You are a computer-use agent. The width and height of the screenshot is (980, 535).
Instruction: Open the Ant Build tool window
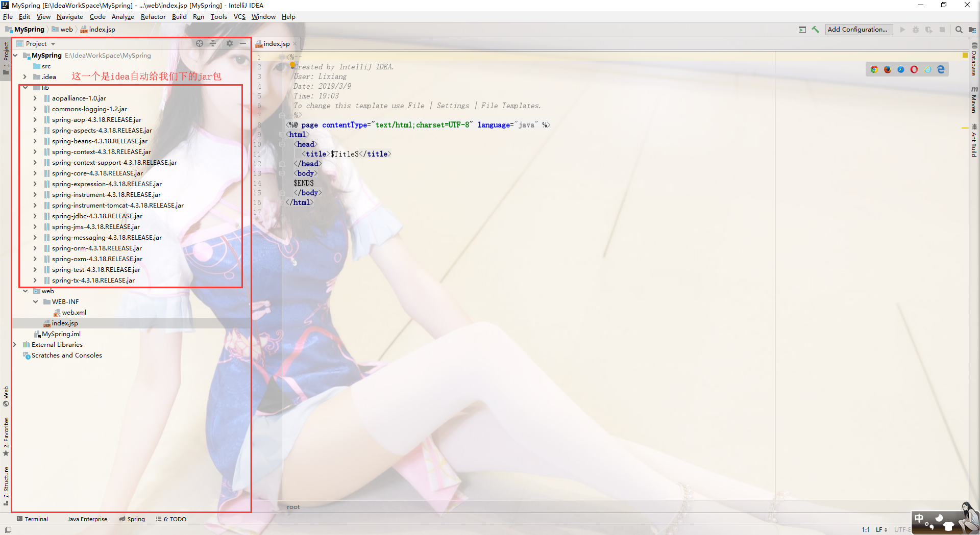point(974,140)
